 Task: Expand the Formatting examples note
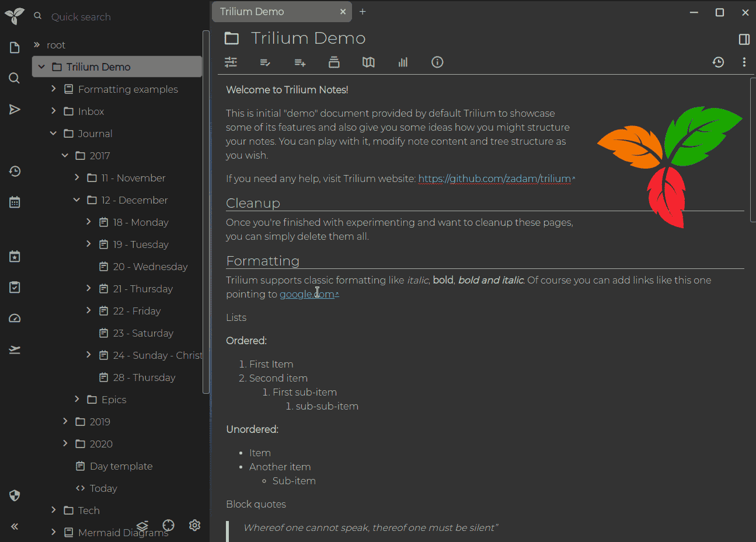[x=53, y=89]
